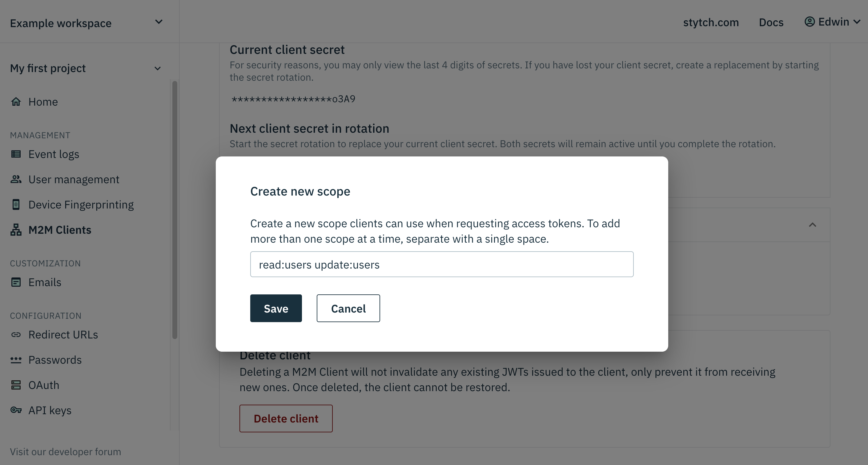
Task: Click the Delete client button
Action: pos(286,418)
